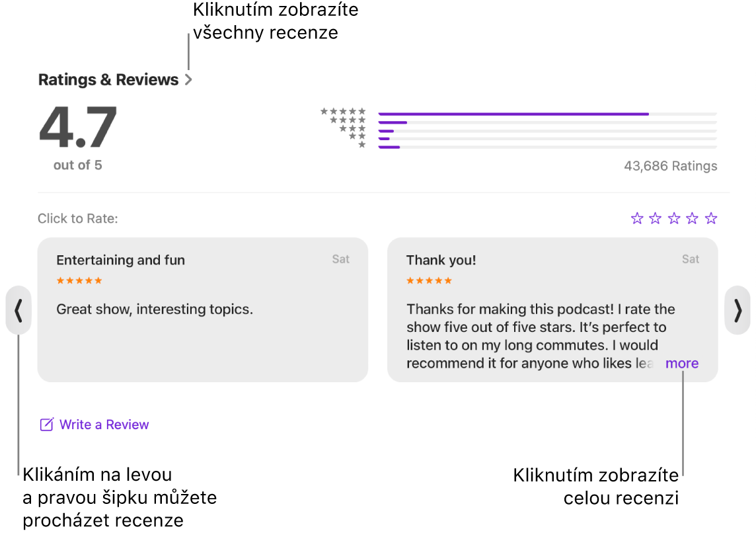This screenshot has height=533, width=756.
Task: Click the orange stars on Thank you review
Action: coord(429,280)
